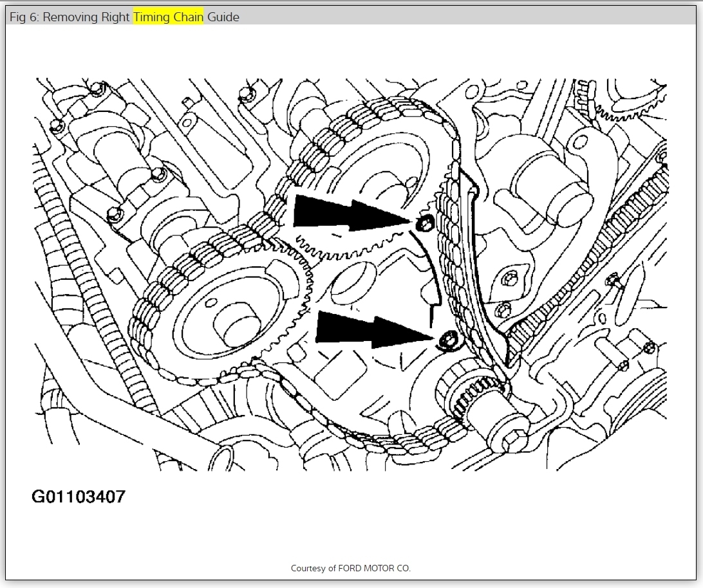Image resolution: width=703 pixels, height=588 pixels.
Task: Select the highlighted 'Timing Chain' words in the title
Action: [168, 17]
